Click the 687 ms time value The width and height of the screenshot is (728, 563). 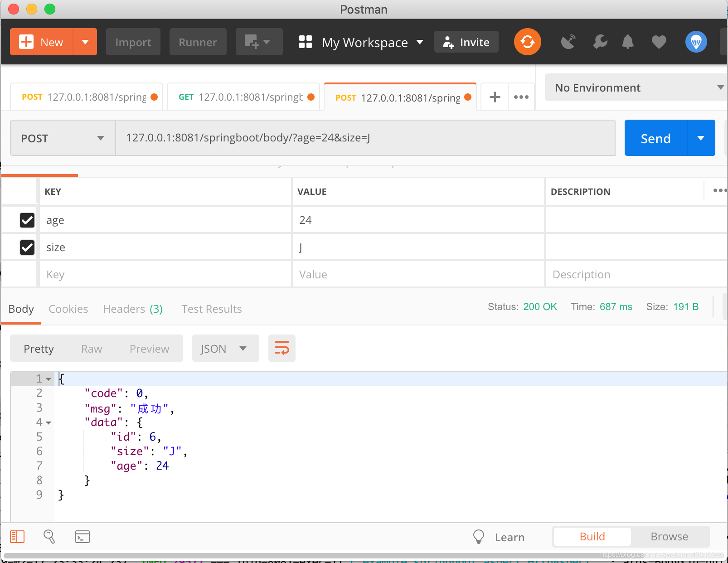616,306
